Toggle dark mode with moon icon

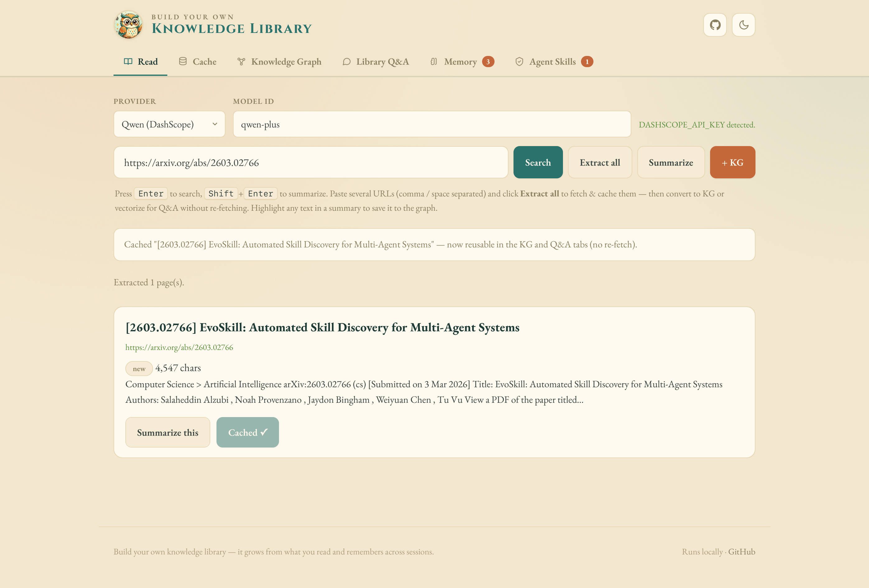click(x=743, y=25)
